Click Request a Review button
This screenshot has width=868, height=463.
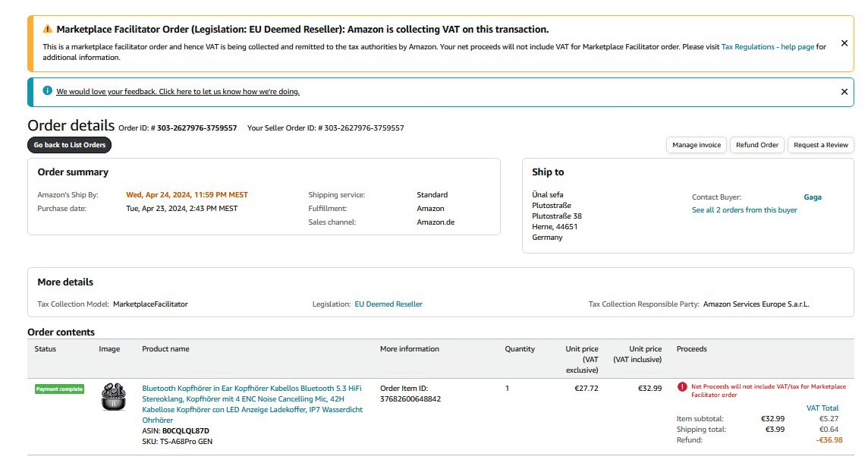[x=821, y=145]
